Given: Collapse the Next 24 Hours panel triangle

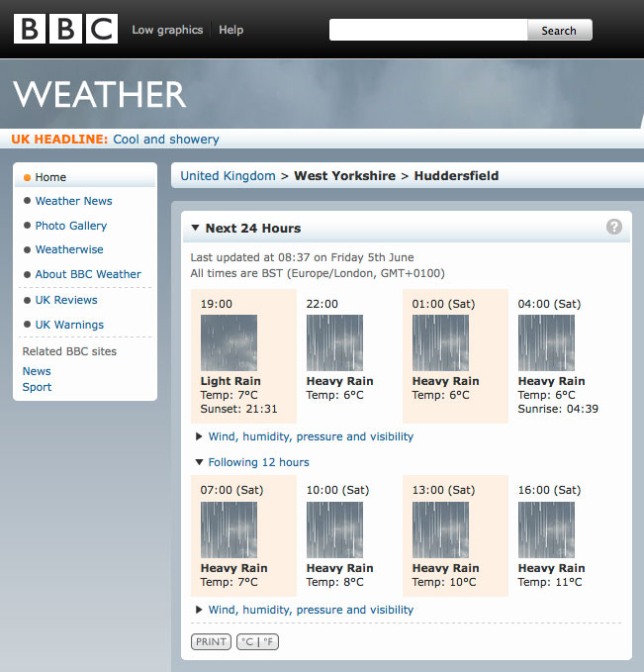Looking at the screenshot, I should point(196,228).
